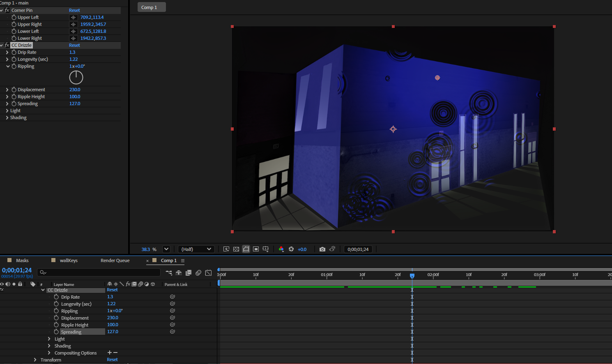
Task: Adjust the Rippling angle dial
Action: pyautogui.click(x=76, y=77)
